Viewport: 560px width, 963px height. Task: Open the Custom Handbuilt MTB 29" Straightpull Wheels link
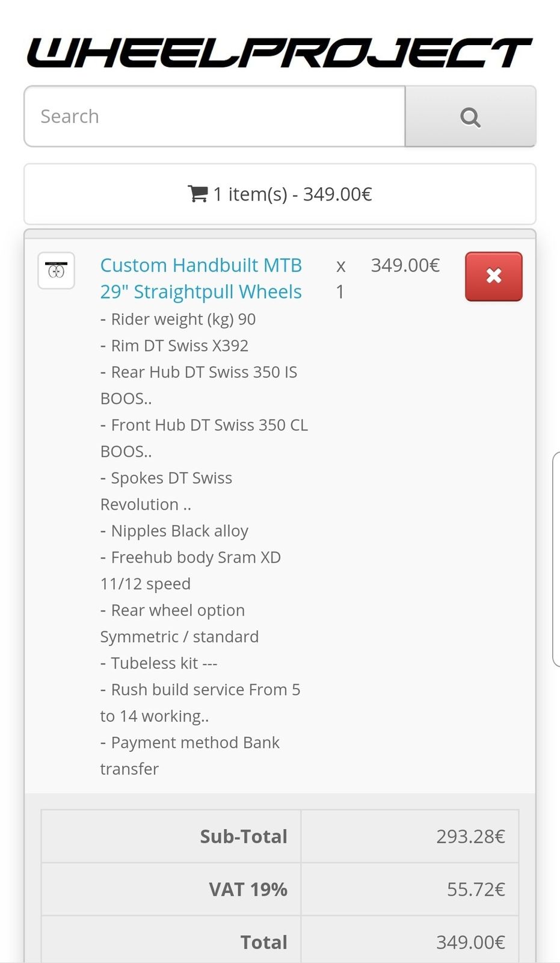coord(201,278)
